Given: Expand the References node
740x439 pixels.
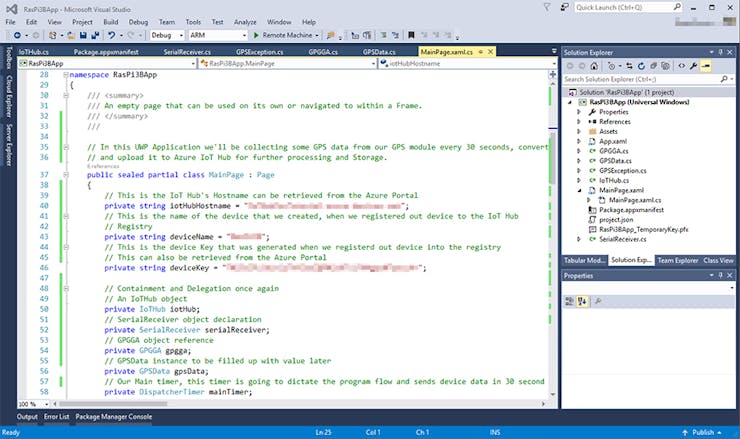Looking at the screenshot, I should 579,122.
